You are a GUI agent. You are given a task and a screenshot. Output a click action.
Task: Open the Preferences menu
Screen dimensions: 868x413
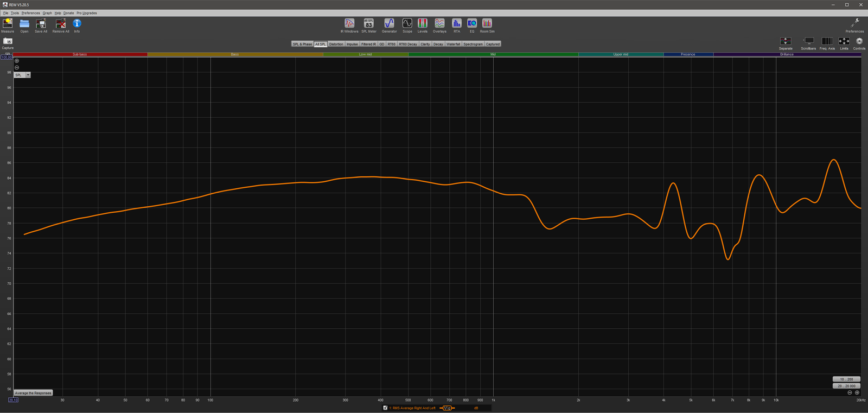pyautogui.click(x=30, y=13)
